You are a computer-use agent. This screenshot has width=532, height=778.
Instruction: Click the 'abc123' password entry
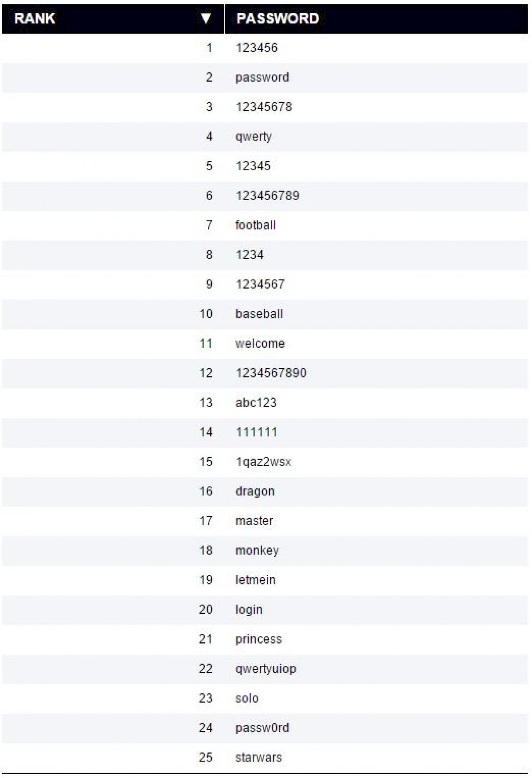(256, 403)
